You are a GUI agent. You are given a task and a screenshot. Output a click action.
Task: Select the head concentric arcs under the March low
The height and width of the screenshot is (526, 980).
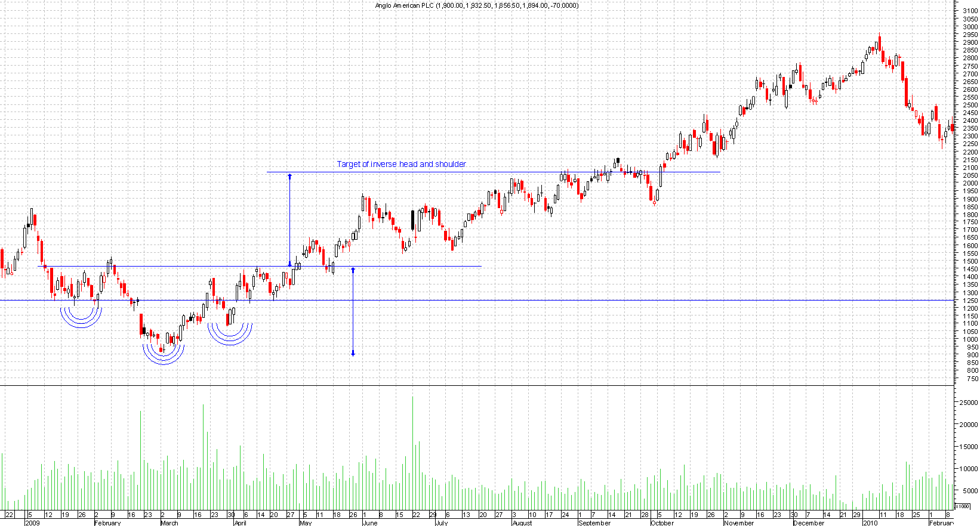click(x=164, y=354)
